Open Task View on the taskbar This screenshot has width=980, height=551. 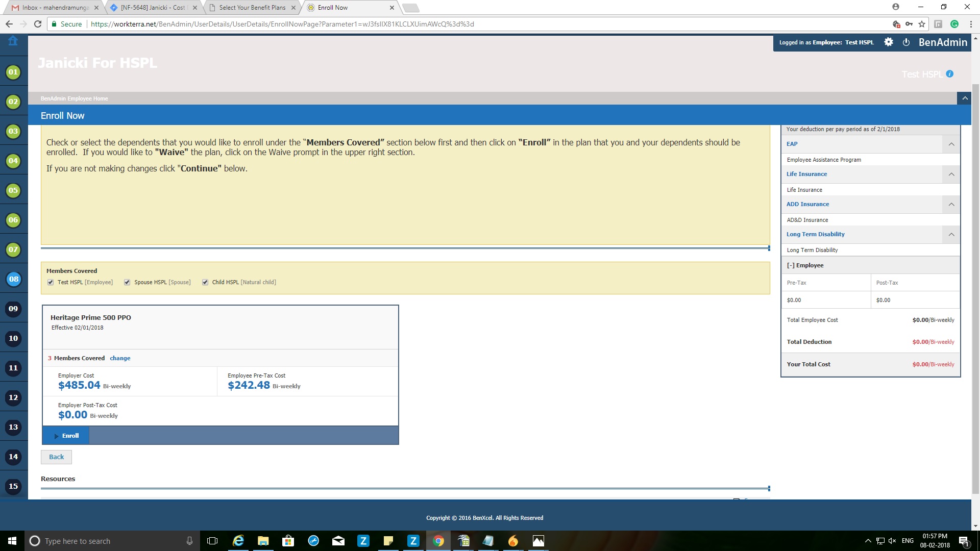tap(212, 541)
